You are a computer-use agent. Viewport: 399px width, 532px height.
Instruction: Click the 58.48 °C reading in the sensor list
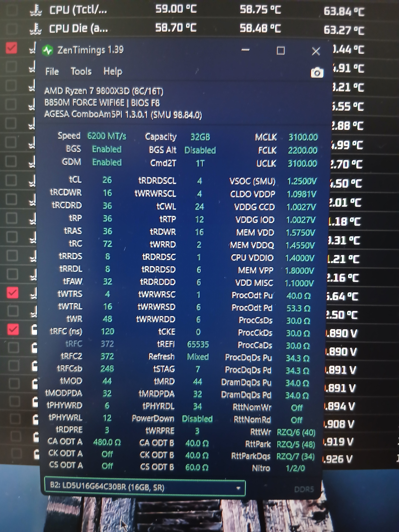pos(260,28)
